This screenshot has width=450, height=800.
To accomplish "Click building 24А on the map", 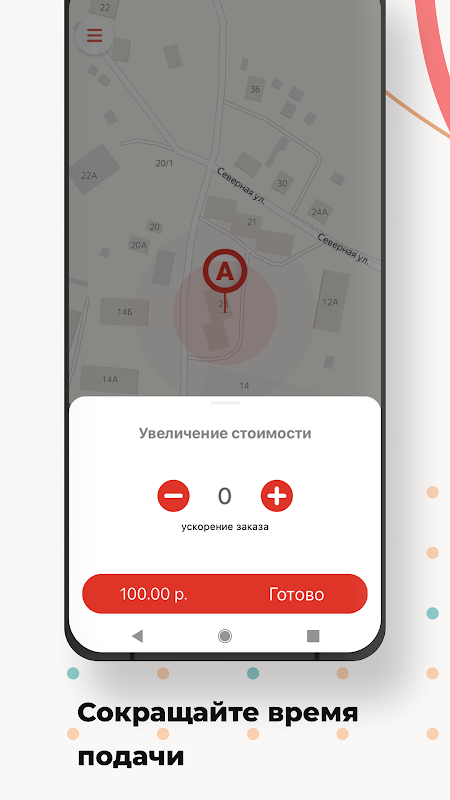I will [320, 210].
